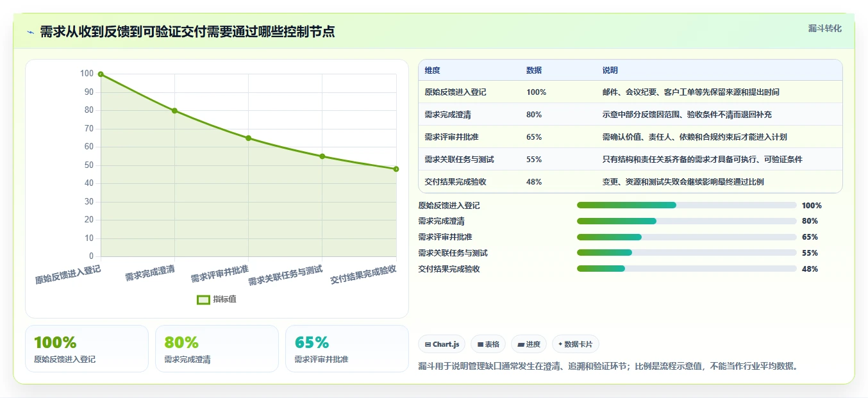
Task: Click description starting 示意中部分反馈
Action: 687,115
